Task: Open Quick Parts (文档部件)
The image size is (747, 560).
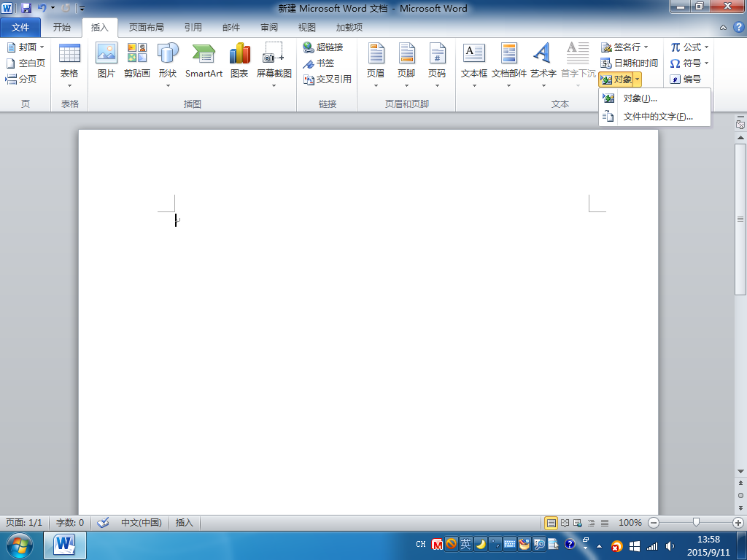Action: pyautogui.click(x=508, y=65)
